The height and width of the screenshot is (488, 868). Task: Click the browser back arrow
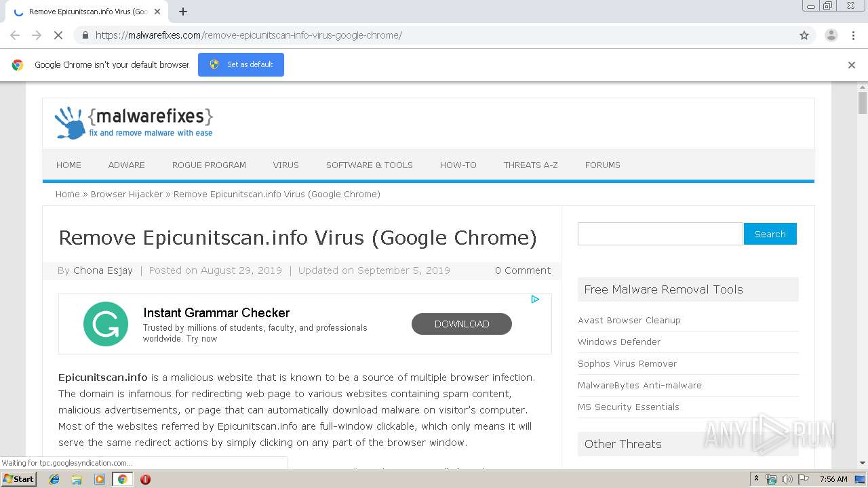click(15, 35)
